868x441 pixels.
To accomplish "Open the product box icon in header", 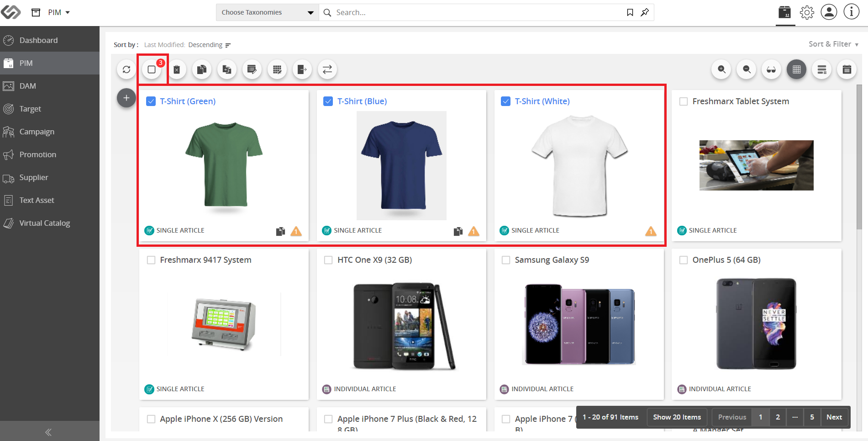I will pos(785,12).
